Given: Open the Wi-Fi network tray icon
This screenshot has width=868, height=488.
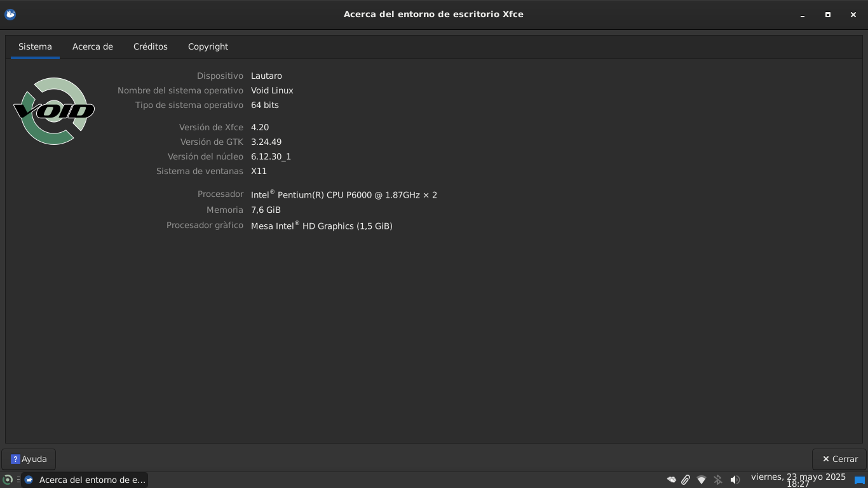Looking at the screenshot, I should click(702, 480).
